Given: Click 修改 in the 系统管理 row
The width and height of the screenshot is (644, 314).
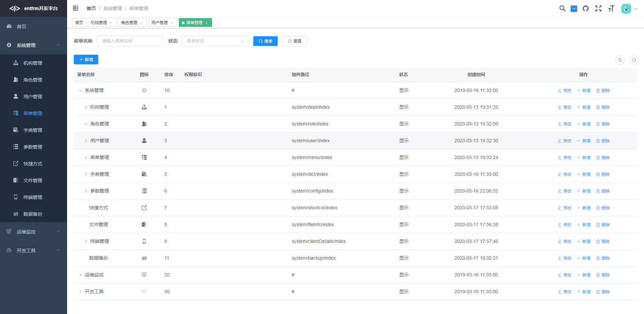Looking at the screenshot, I should [565, 91].
